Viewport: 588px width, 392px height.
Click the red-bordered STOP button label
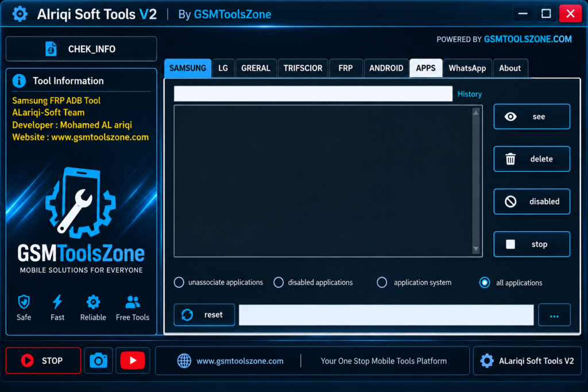click(52, 360)
